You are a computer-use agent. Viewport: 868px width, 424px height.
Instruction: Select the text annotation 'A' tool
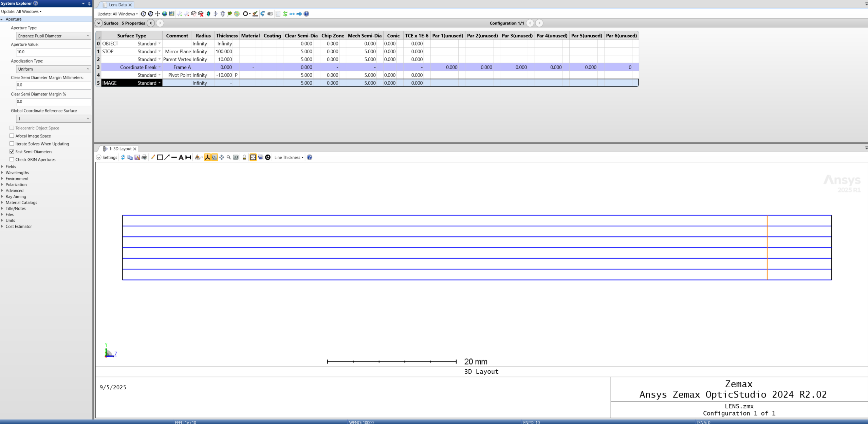tap(181, 157)
